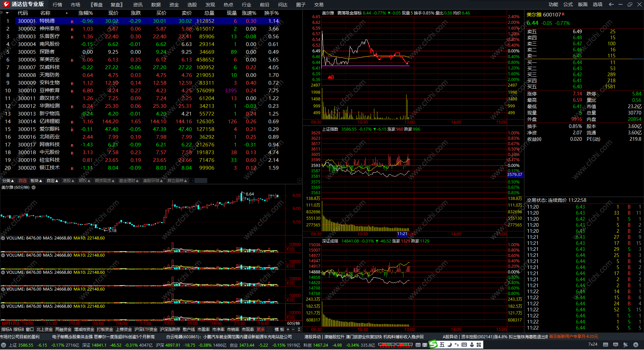Click the 五 Wubi mode icon
Image resolution: width=644 pixels, height=350 pixels.
click(x=442, y=345)
